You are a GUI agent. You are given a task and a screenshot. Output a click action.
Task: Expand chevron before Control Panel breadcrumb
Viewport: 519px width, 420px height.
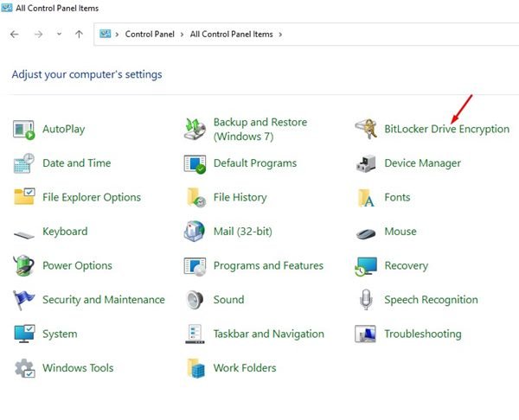(x=117, y=35)
